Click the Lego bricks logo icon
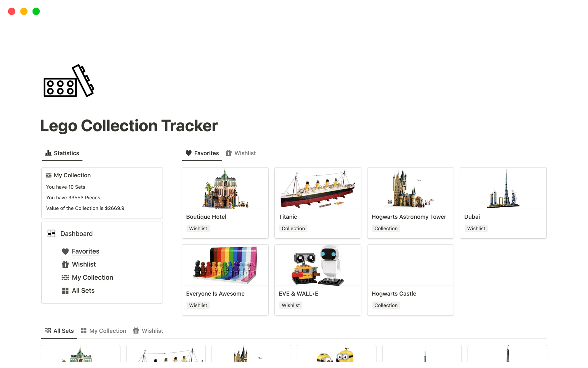Image resolution: width=588 pixels, height=368 pixels. [x=69, y=84]
